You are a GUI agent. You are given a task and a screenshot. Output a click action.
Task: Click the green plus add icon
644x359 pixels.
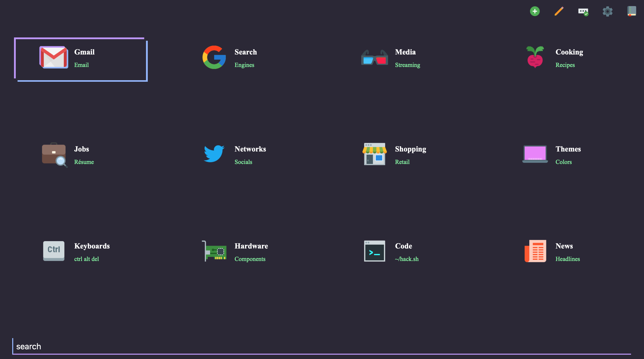pyautogui.click(x=535, y=11)
